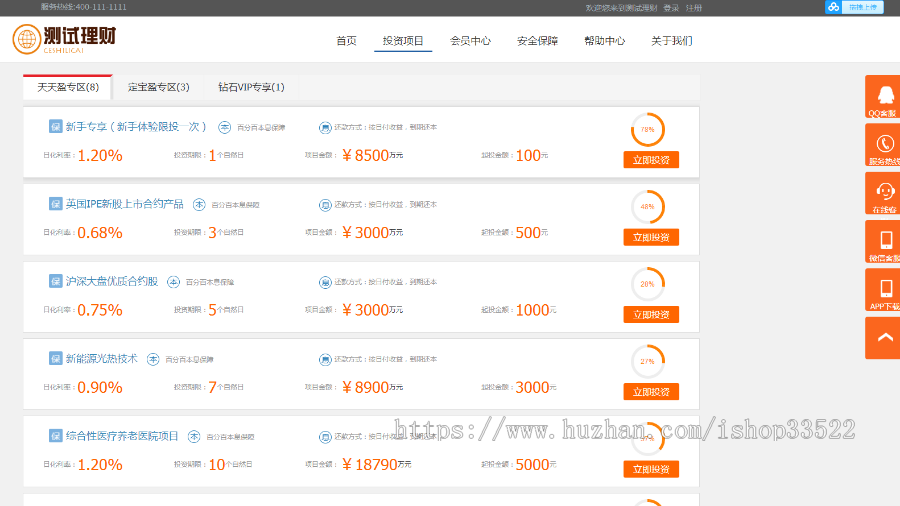Open 会员中心 navigation item
The width and height of the screenshot is (900, 506).
tap(470, 41)
